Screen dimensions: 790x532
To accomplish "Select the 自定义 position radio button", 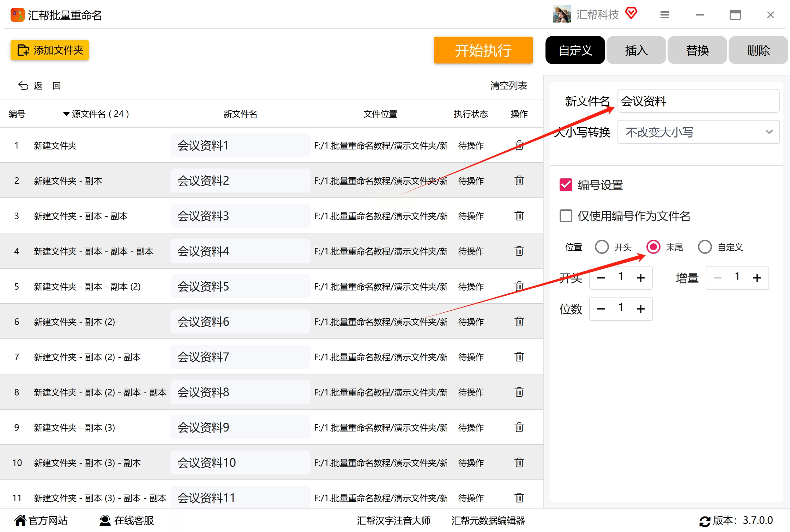I will [705, 247].
